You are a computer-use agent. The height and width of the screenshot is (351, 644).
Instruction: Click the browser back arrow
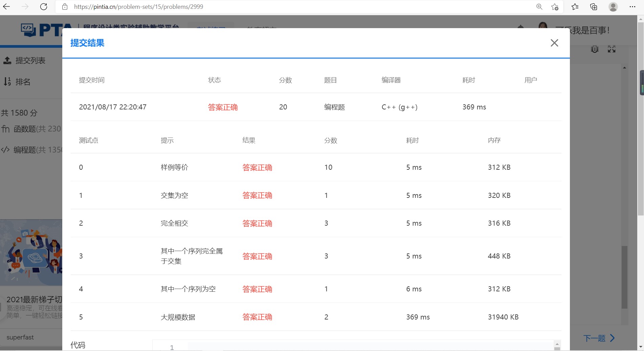pos(7,6)
